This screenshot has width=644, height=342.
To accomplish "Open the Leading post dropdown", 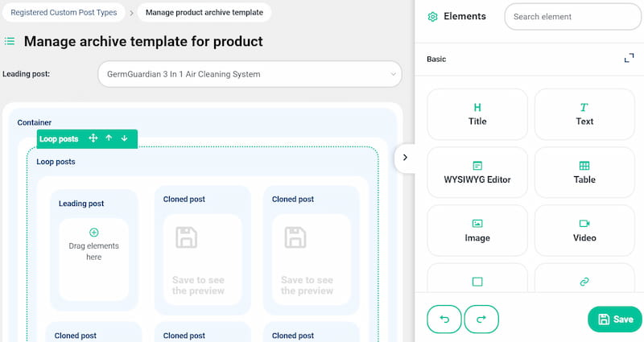I will [250, 74].
